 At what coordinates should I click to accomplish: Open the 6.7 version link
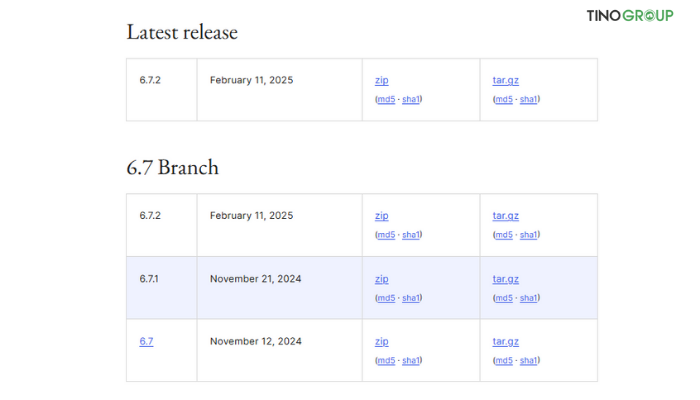pos(146,342)
